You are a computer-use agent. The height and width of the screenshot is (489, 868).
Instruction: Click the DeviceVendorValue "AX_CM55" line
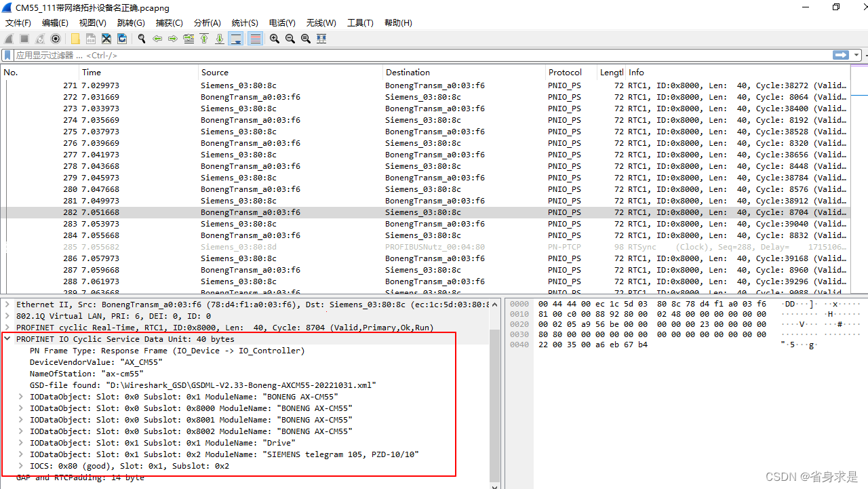[96, 362]
